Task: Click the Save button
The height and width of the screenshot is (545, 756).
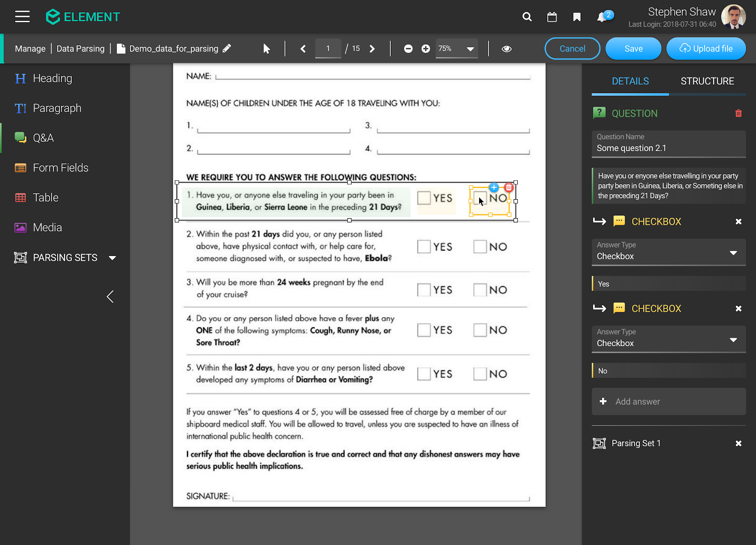Action: point(633,49)
